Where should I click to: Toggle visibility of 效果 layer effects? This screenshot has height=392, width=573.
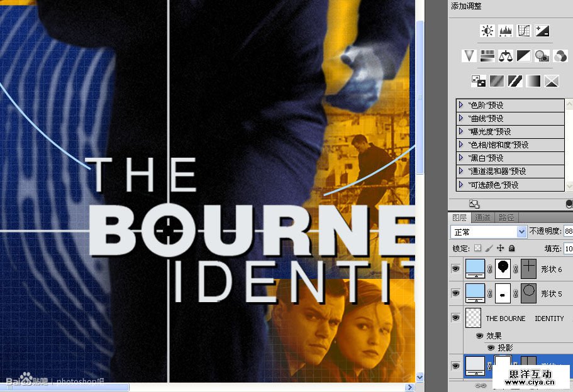coord(479,336)
